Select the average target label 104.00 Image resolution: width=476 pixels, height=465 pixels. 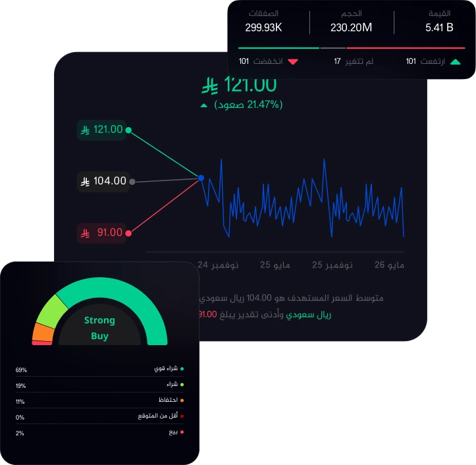coord(103,182)
